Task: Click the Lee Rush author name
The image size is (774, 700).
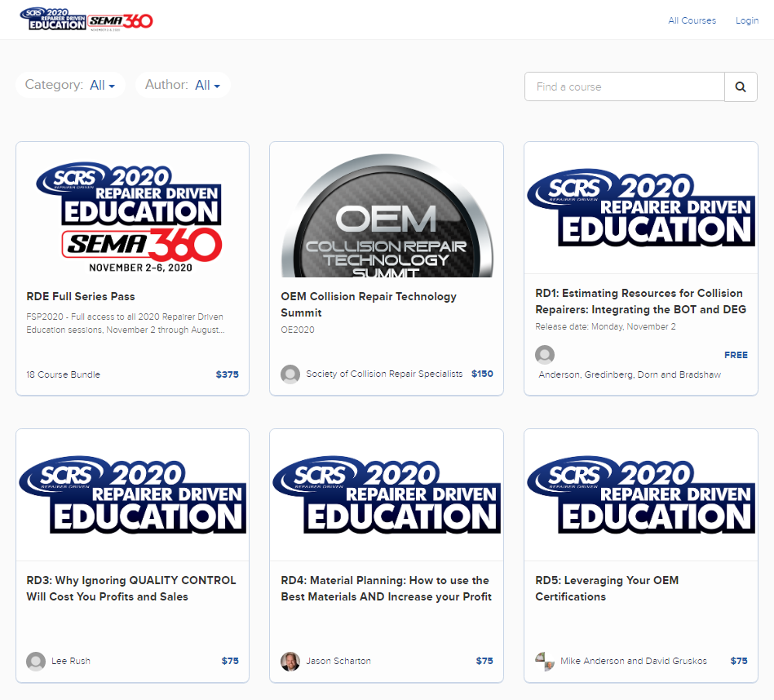Action: pos(71,661)
